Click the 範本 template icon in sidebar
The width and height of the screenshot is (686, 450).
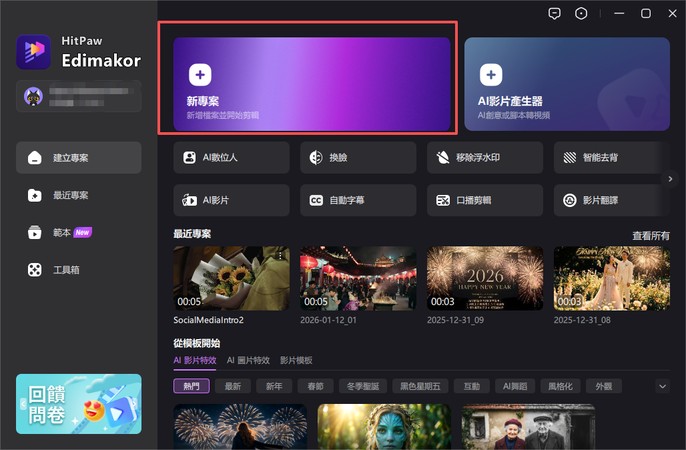35,232
